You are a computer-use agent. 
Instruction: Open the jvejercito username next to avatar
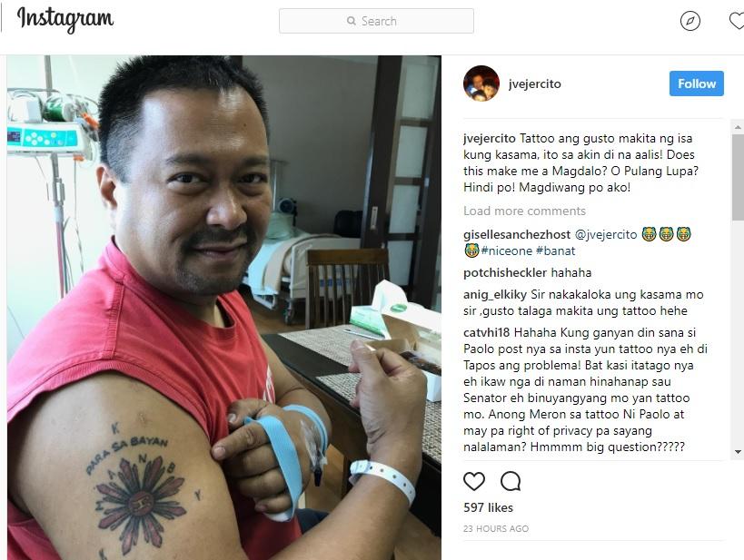click(x=535, y=84)
